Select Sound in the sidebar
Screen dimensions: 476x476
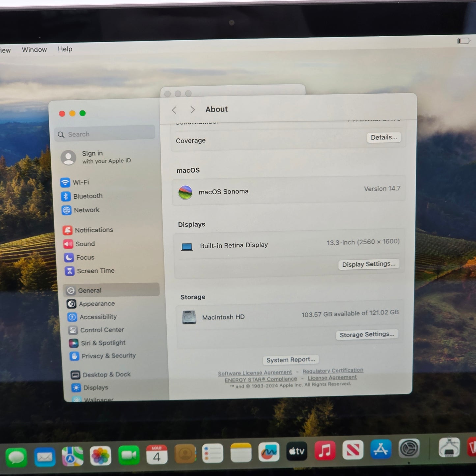[x=85, y=244]
